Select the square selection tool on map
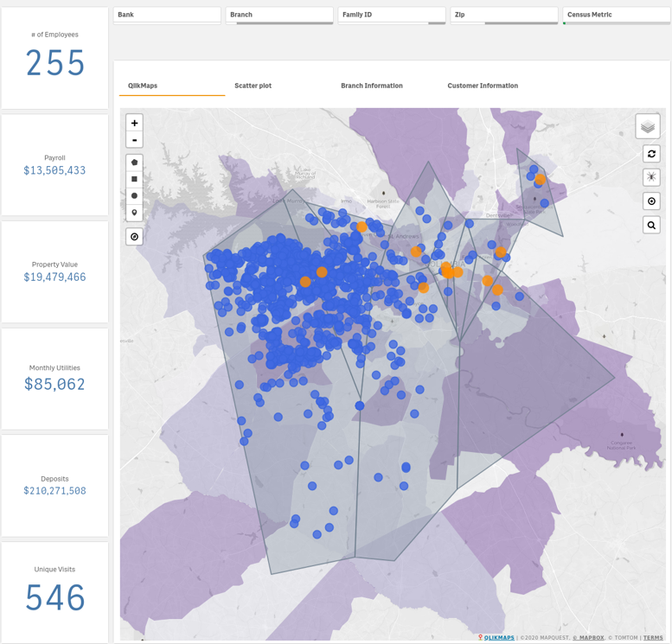This screenshot has height=644, width=672. (x=134, y=179)
